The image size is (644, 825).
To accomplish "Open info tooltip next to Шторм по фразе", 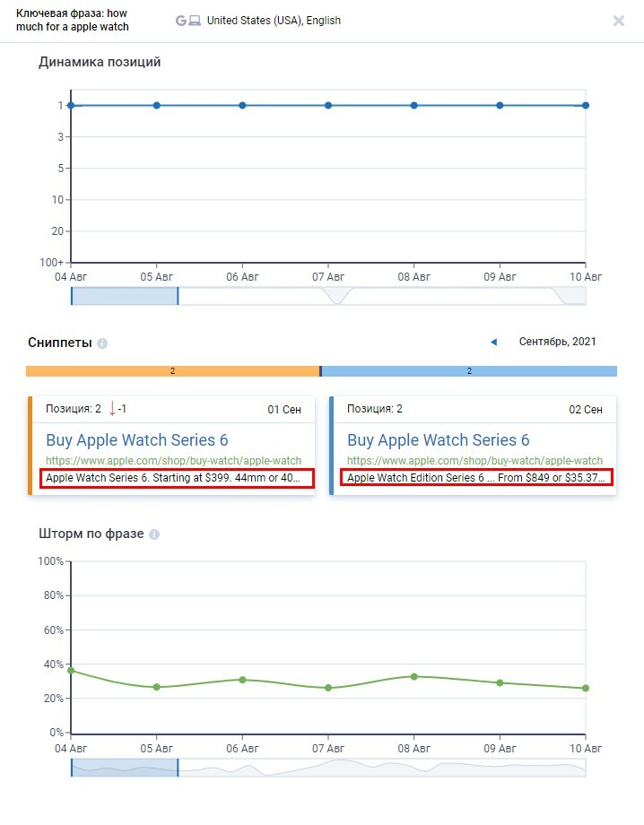I will 154,534.
